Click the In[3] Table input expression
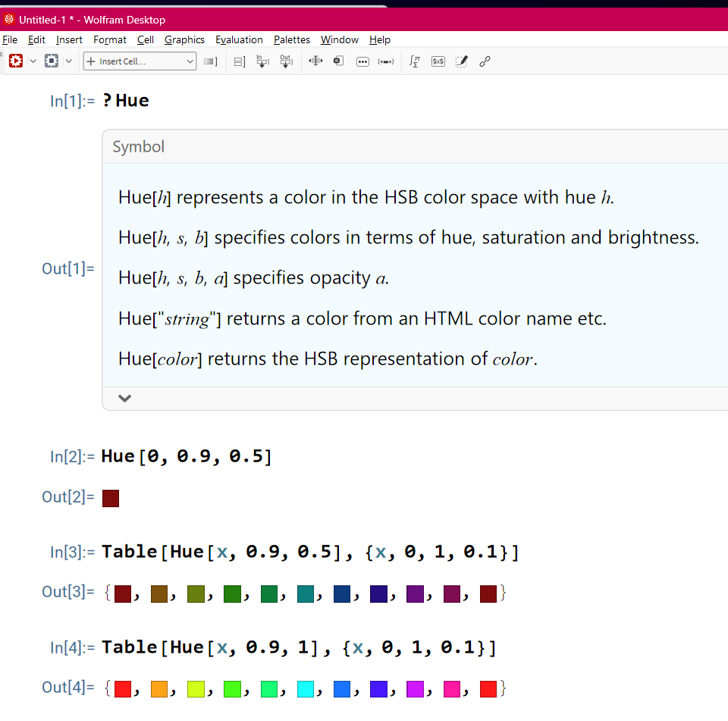The width and height of the screenshot is (728, 721). click(310, 552)
